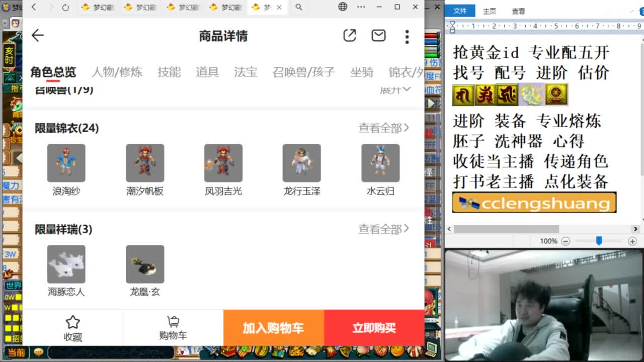This screenshot has height=362, width=644.
Task: Open the browser ellipsis menu
Action: (361, 7)
